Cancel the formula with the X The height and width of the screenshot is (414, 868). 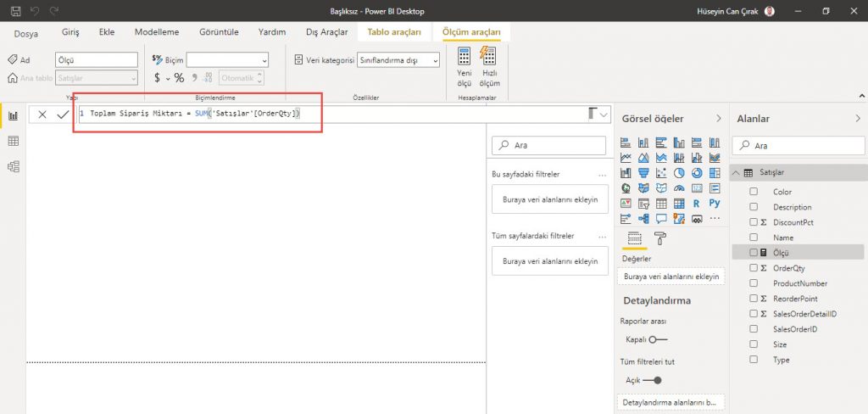[42, 115]
